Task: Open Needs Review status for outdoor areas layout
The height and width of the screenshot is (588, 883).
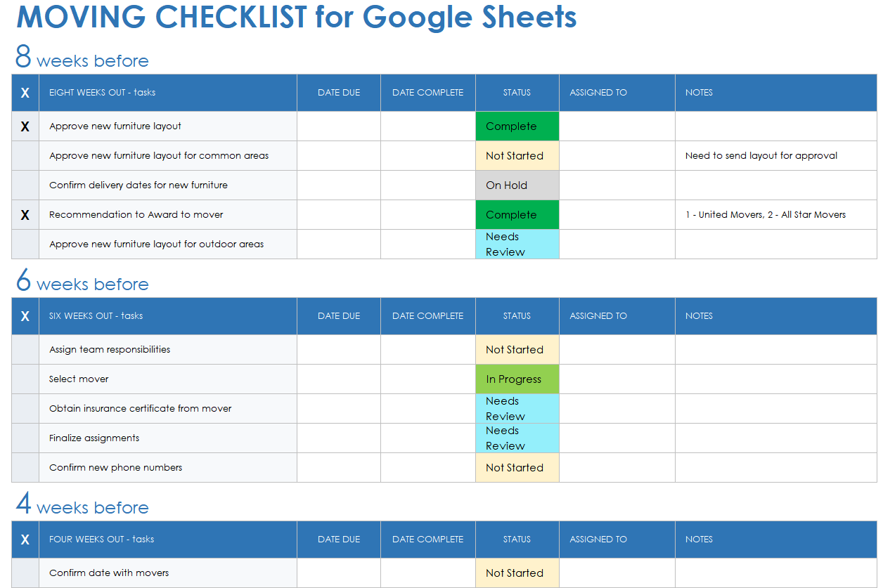Action: click(517, 244)
